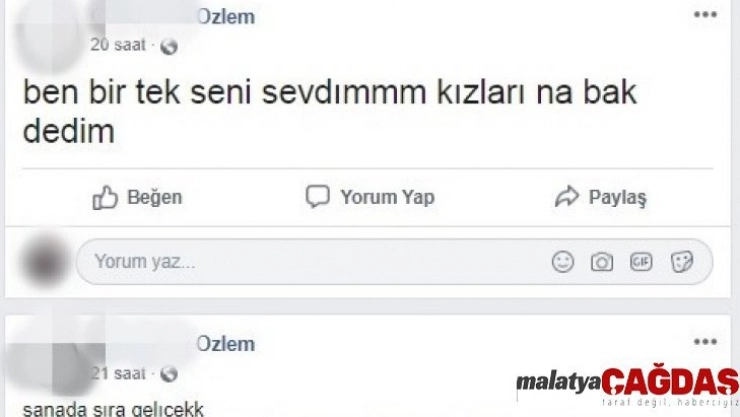Click the malatya Çağdaş logo

[626, 385]
